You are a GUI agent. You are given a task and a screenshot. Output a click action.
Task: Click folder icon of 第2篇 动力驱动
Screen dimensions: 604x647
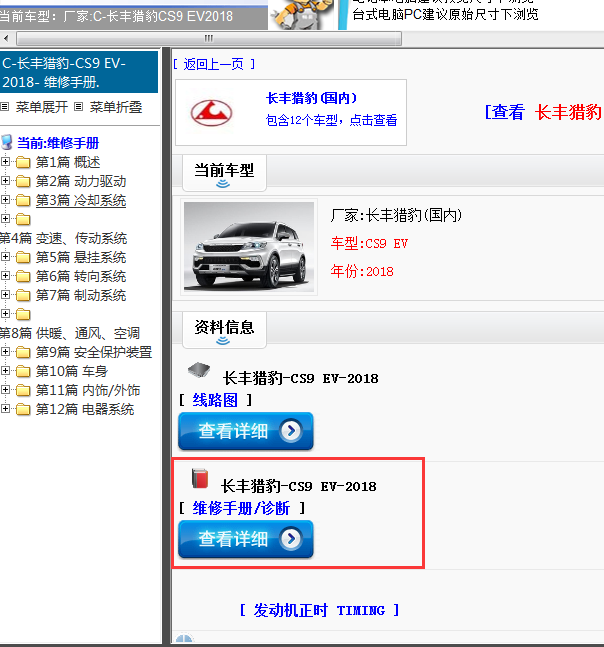pos(23,182)
